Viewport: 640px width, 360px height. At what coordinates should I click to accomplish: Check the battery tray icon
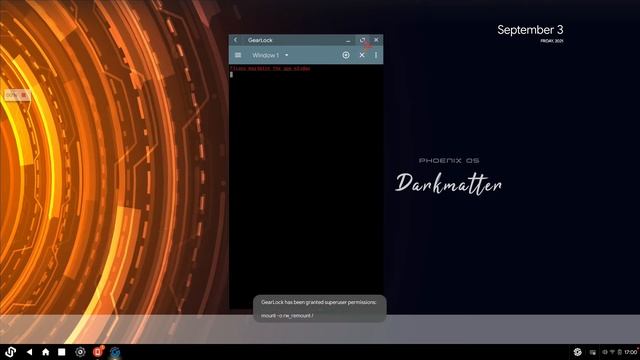[x=620, y=352]
